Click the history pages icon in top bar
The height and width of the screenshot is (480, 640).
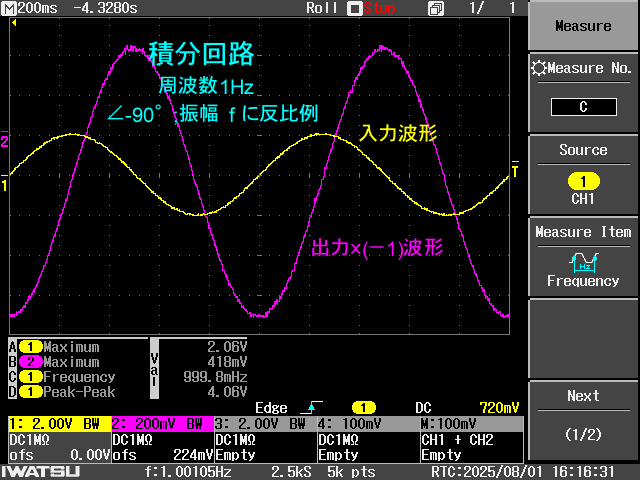(x=436, y=9)
